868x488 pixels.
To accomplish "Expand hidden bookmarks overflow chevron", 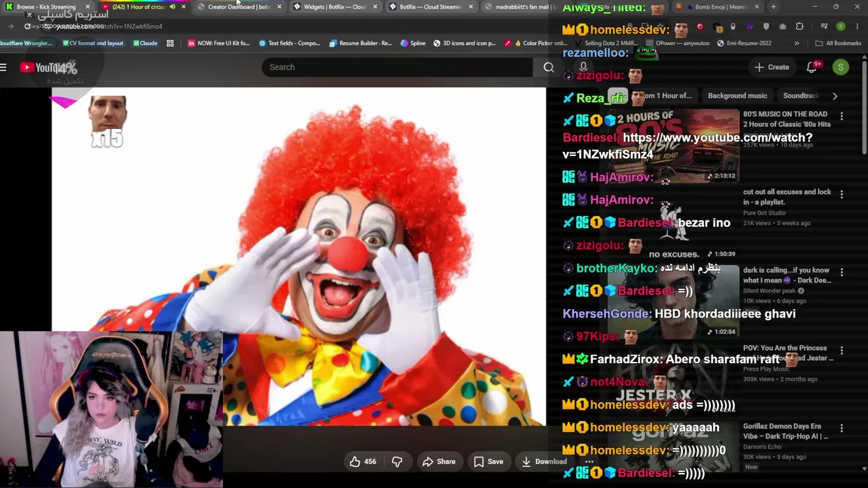I will coord(797,43).
